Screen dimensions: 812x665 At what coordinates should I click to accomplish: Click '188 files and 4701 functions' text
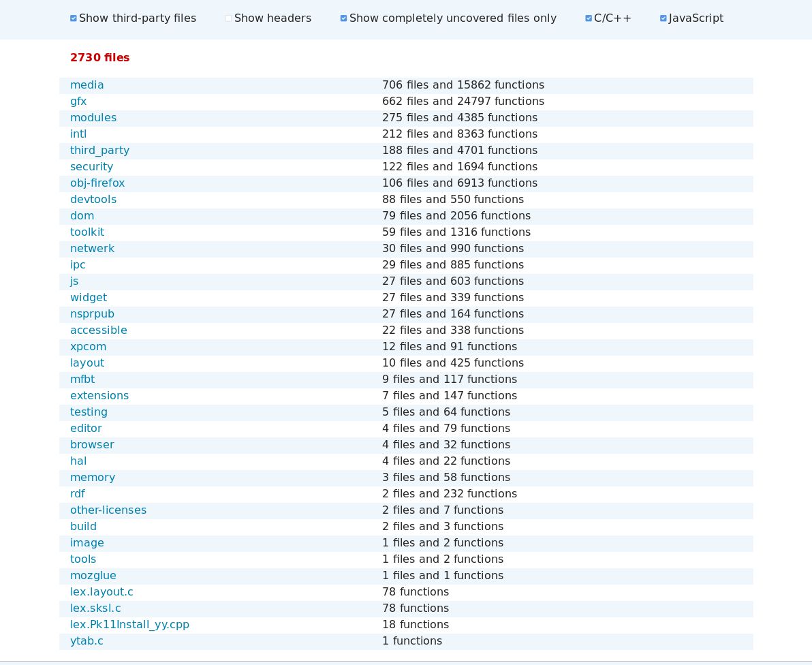[460, 150]
